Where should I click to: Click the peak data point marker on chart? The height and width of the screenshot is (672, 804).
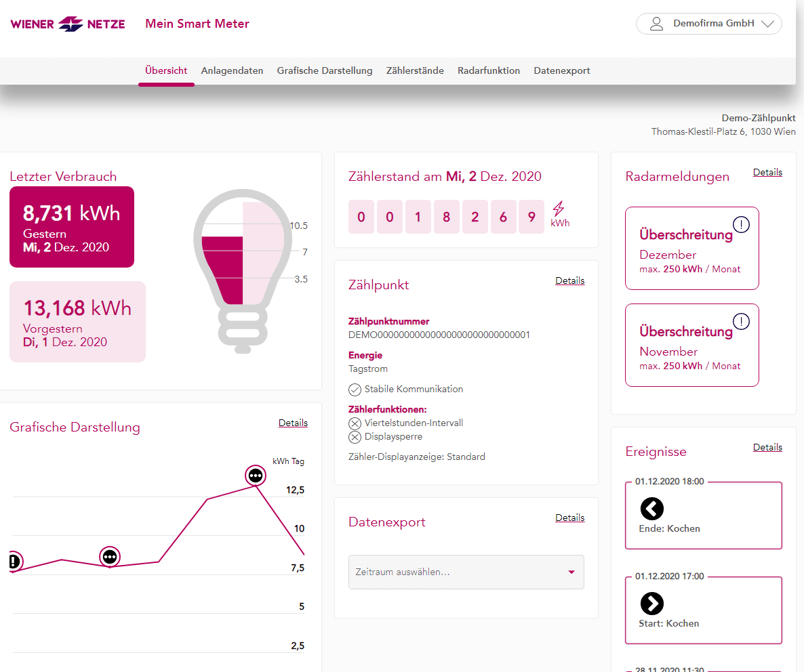coord(255,476)
